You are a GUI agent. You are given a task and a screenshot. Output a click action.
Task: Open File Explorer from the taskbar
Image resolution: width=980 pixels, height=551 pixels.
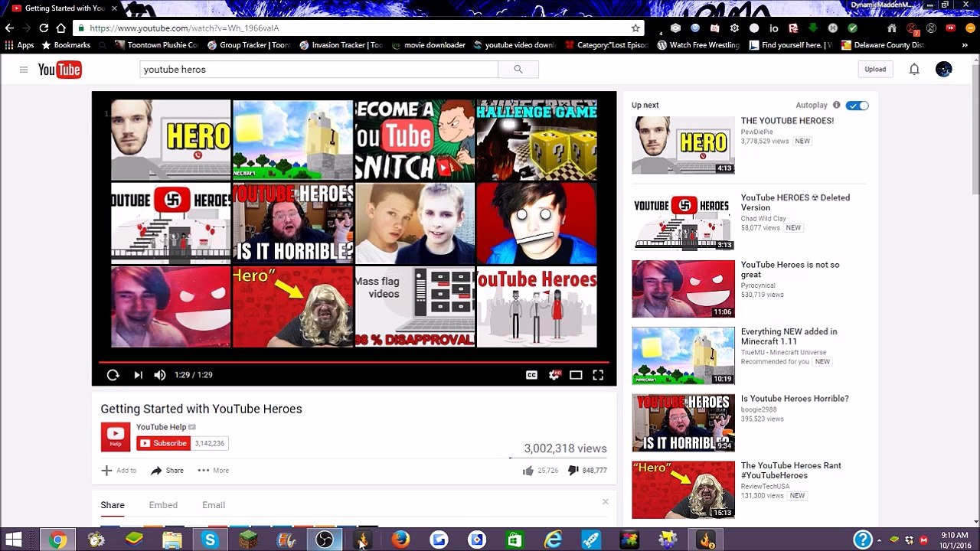click(172, 540)
